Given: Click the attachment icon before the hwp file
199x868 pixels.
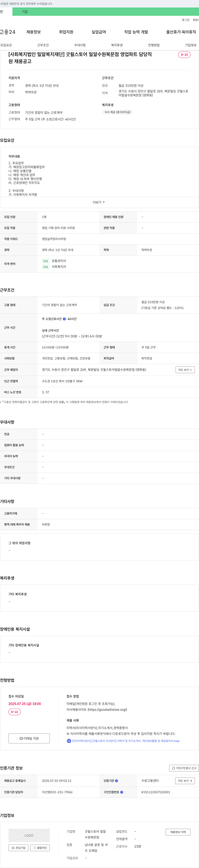Looking at the screenshot, I should coord(69,741).
